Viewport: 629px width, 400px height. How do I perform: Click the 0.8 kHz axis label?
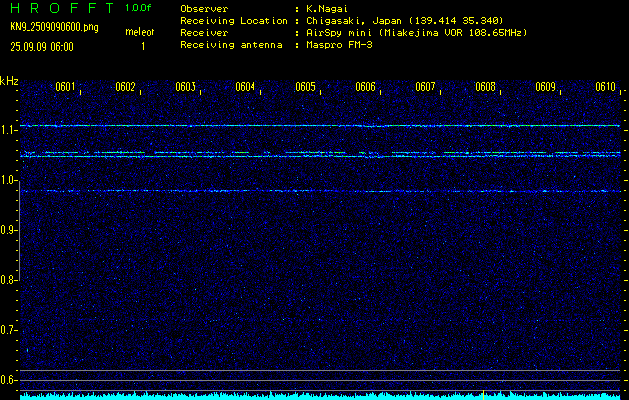[8, 280]
